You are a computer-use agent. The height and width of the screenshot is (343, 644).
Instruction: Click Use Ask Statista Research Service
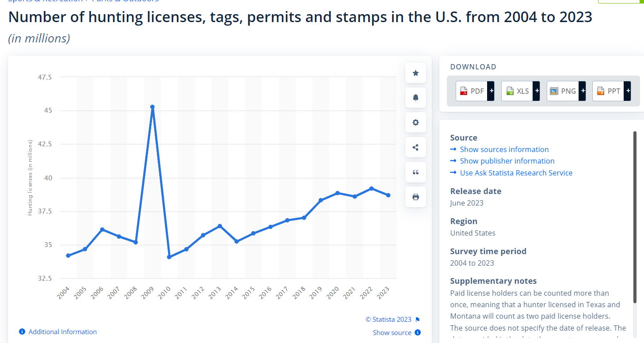[516, 173]
